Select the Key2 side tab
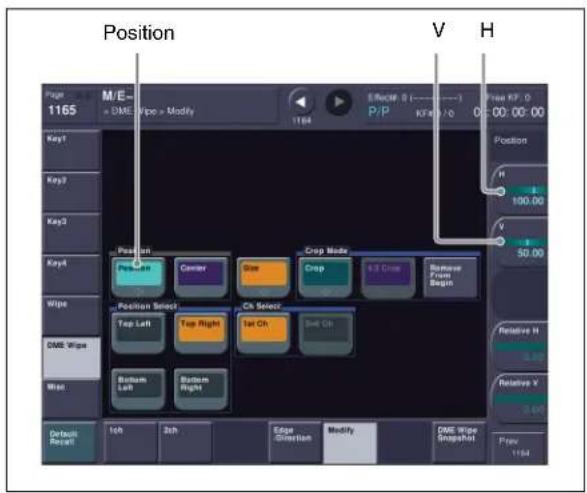 coord(71,191)
